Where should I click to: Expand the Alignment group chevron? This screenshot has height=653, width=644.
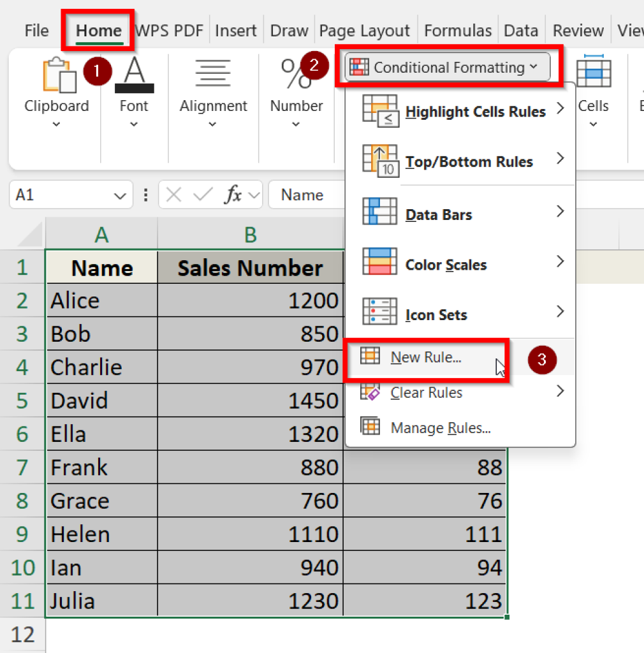[x=214, y=125]
